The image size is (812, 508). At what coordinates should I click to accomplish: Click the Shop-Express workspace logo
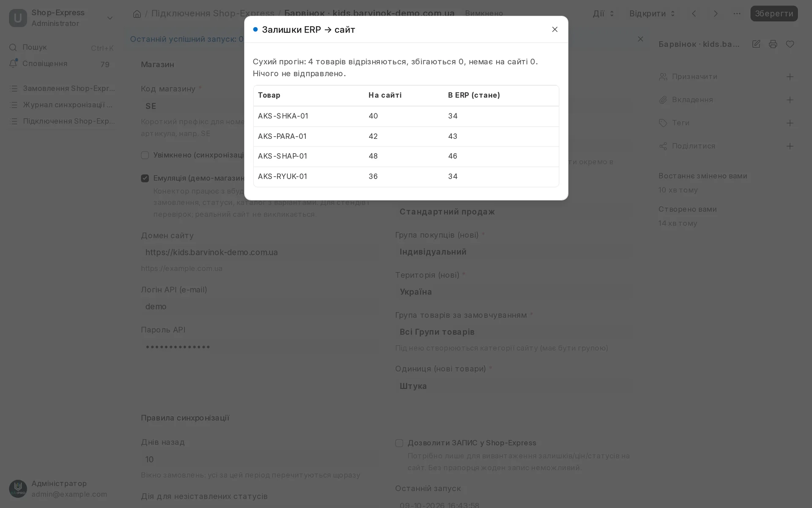(x=18, y=18)
